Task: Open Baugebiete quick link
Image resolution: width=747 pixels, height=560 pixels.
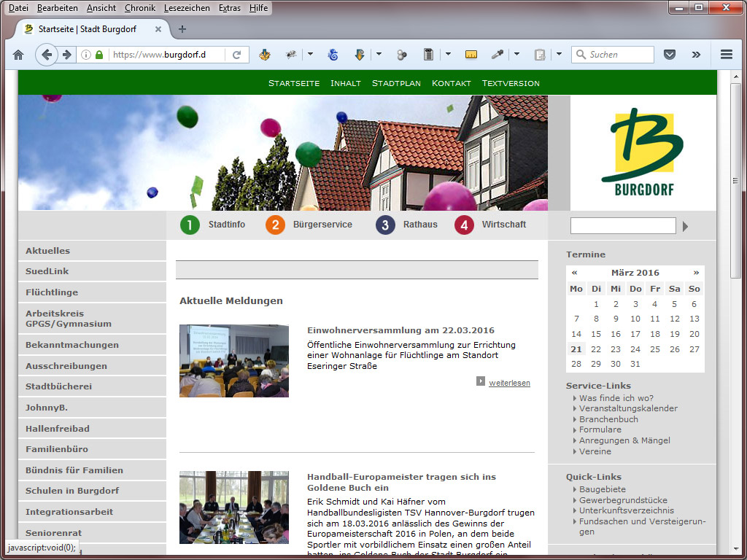Action: click(x=602, y=489)
